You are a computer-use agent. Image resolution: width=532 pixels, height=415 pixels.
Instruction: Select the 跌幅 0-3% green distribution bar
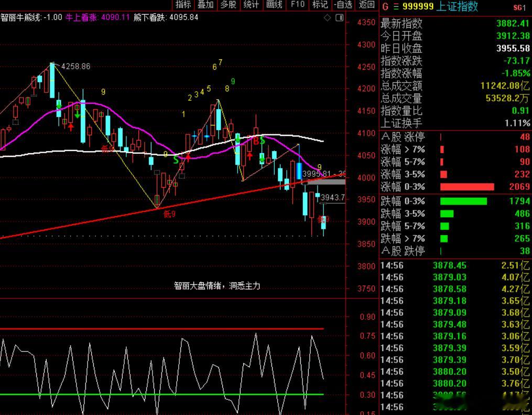(463, 201)
